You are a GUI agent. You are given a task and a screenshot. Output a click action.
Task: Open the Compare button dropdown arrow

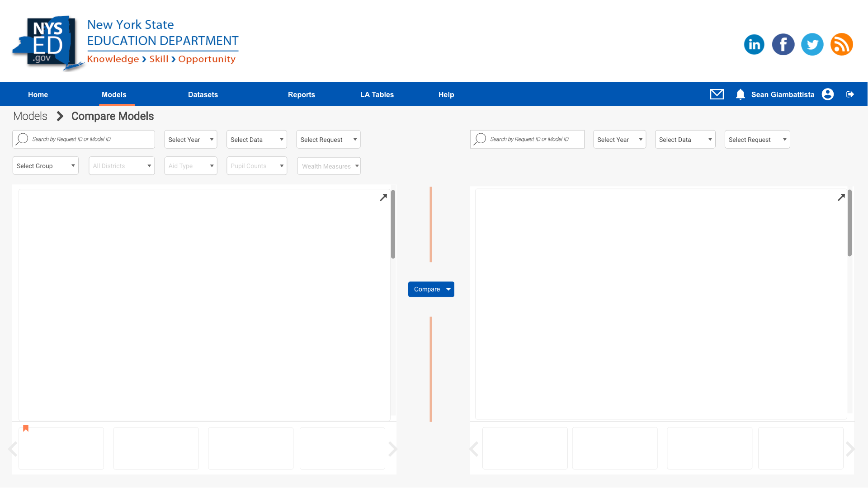coord(448,289)
